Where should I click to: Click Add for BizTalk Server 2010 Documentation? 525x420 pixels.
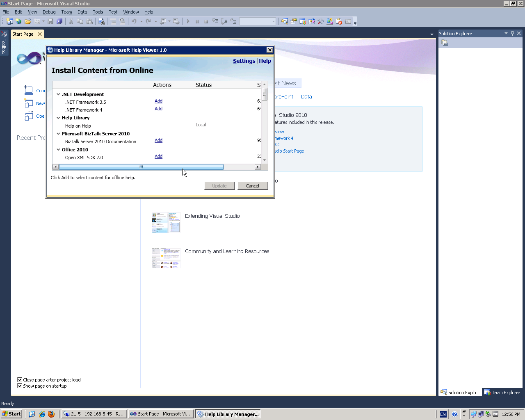tap(159, 140)
